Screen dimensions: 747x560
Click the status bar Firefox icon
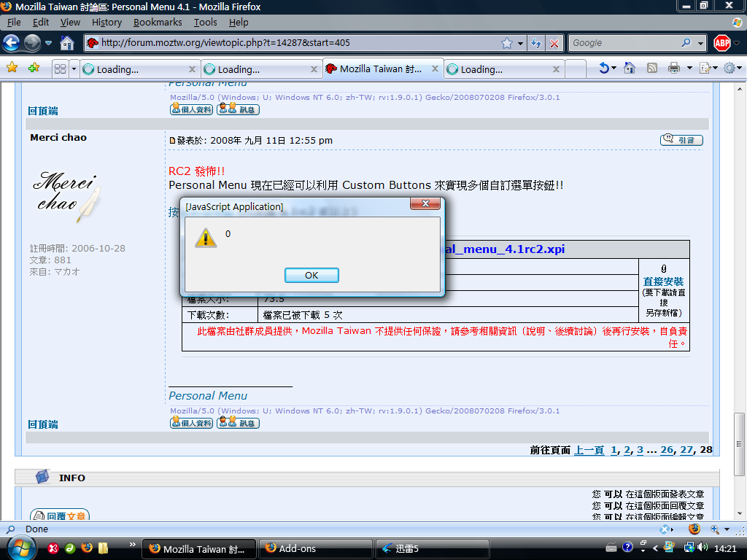[694, 529]
